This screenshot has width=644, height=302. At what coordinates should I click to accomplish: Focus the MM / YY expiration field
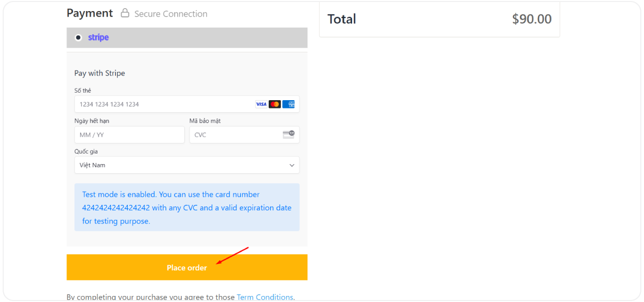click(x=129, y=135)
